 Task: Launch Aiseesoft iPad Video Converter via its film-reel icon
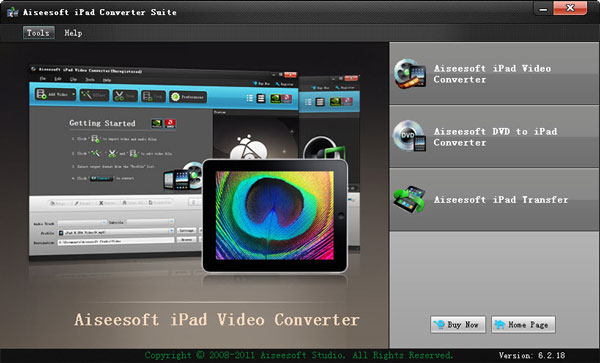pos(410,73)
